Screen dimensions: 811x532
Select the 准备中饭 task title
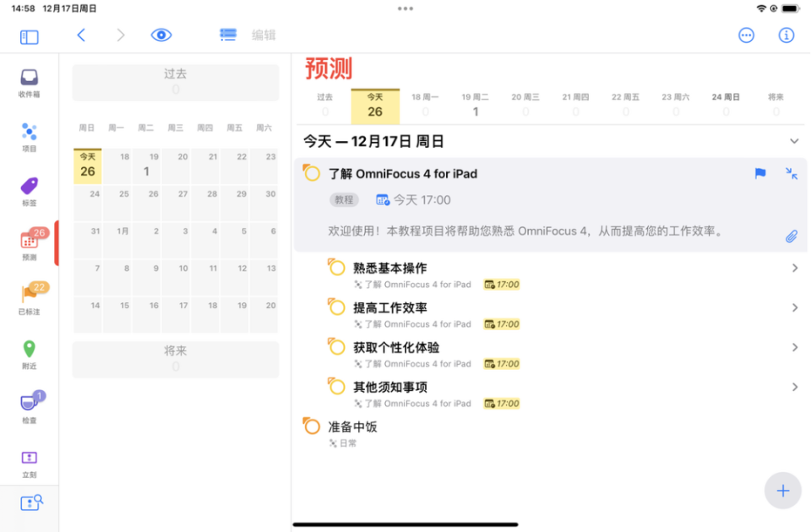[x=353, y=426]
